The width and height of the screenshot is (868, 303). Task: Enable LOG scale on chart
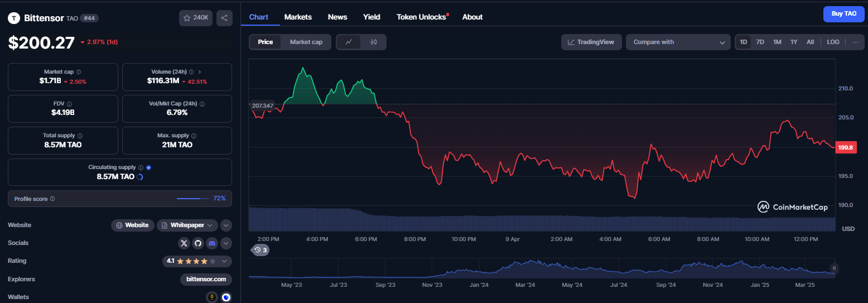coord(833,42)
